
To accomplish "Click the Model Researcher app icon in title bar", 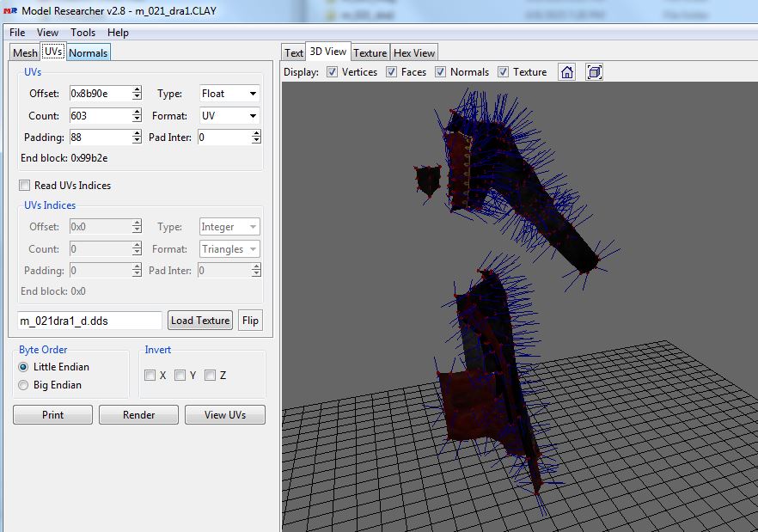I will [10, 10].
